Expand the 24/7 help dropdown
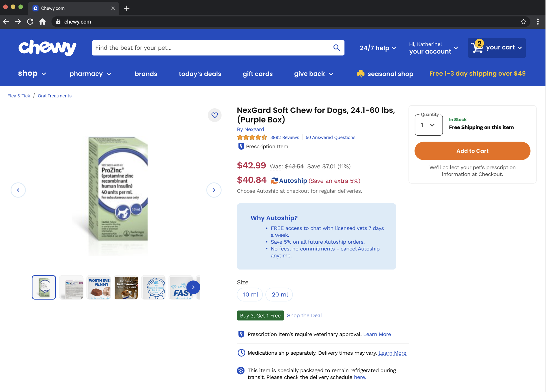546x392 pixels. (x=378, y=48)
